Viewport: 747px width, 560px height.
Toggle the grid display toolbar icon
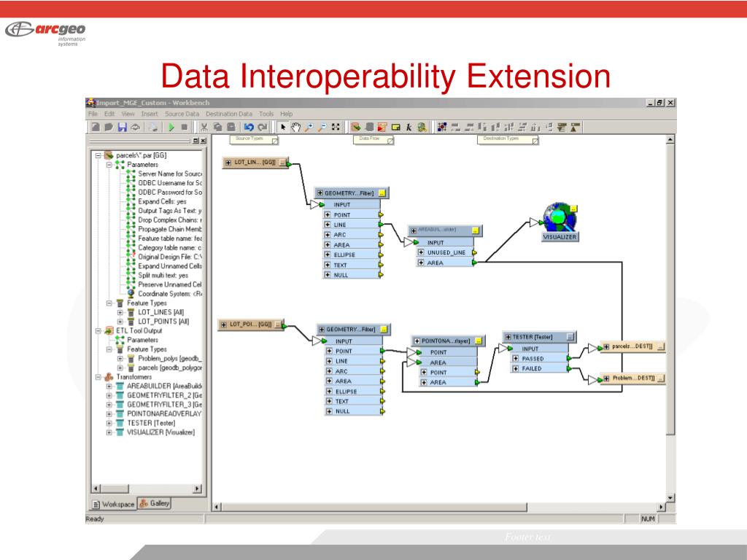point(442,127)
